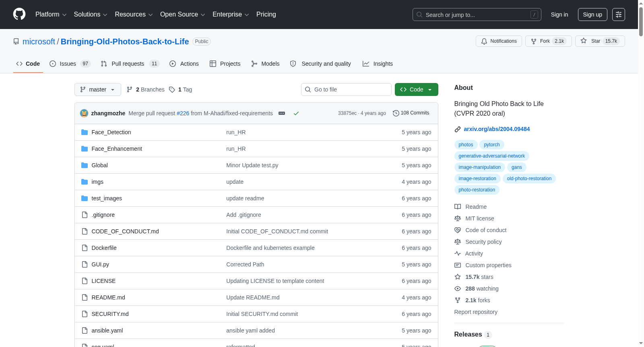
Task: Open the LICENSE file
Action: 103,281
